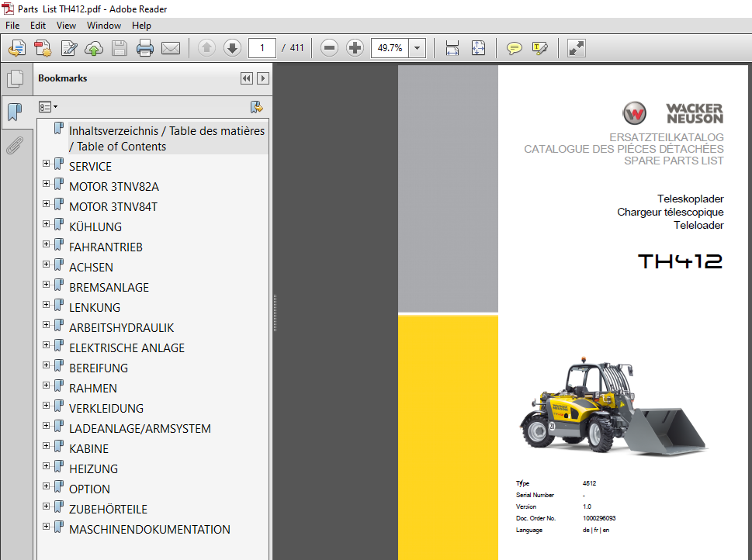Open the Window menu

pyautogui.click(x=103, y=26)
